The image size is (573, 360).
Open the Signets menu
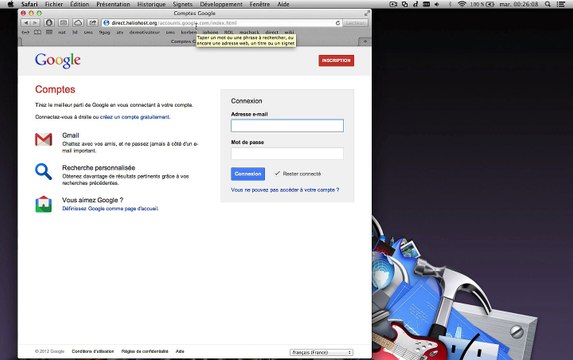pos(183,4)
